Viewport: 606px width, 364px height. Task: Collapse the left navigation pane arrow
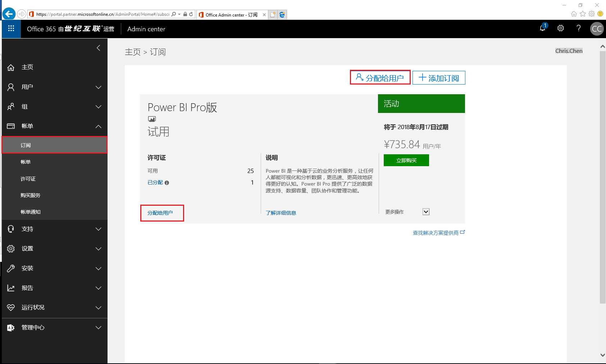coord(98,48)
